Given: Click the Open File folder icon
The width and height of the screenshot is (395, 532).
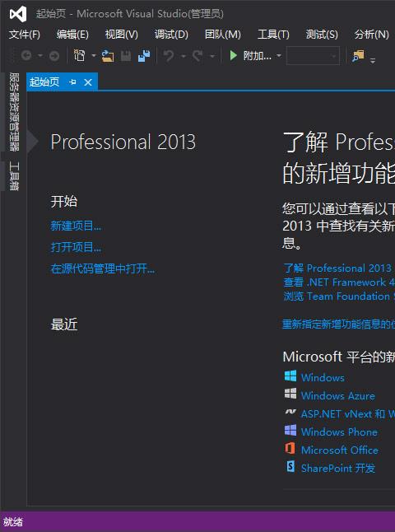Looking at the screenshot, I should [x=108, y=56].
